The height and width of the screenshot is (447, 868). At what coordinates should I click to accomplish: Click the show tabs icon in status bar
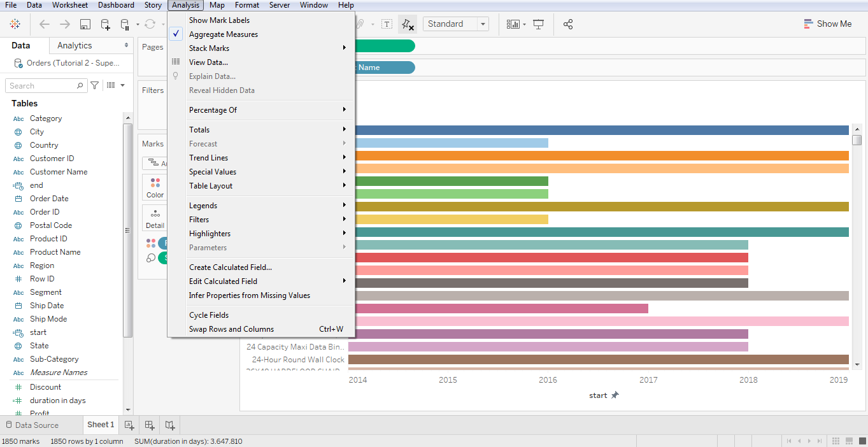pos(862,441)
